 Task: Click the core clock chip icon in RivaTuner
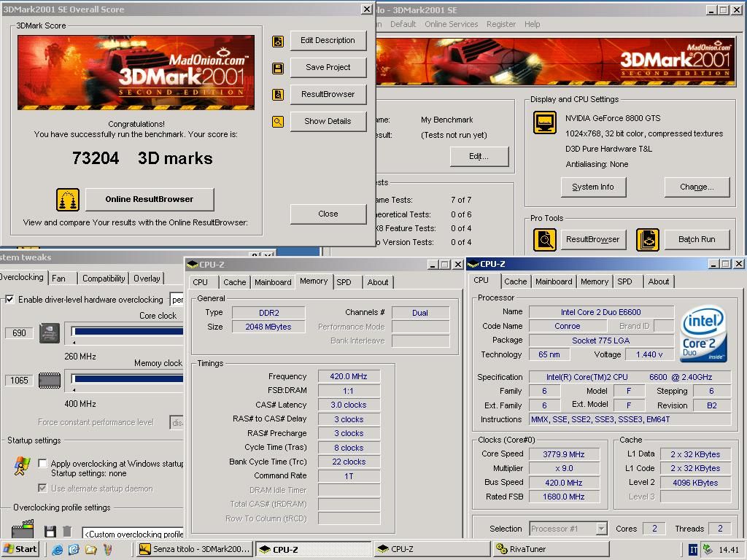click(x=50, y=332)
